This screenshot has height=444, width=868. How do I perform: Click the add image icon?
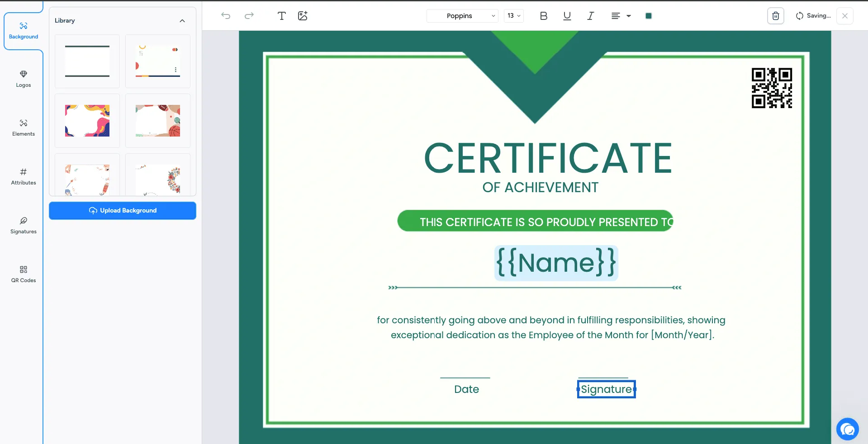[303, 16]
